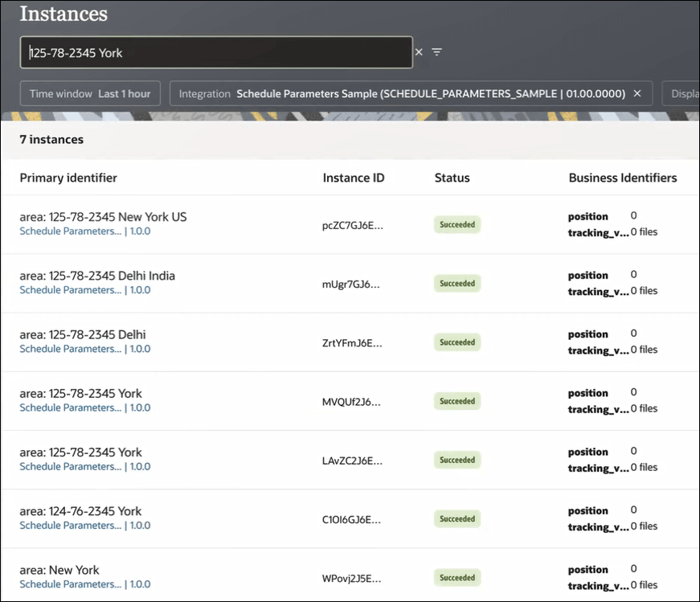Click instance ID ZrtYFmJ6E...
Image resolution: width=700 pixels, height=602 pixels.
[352, 343]
